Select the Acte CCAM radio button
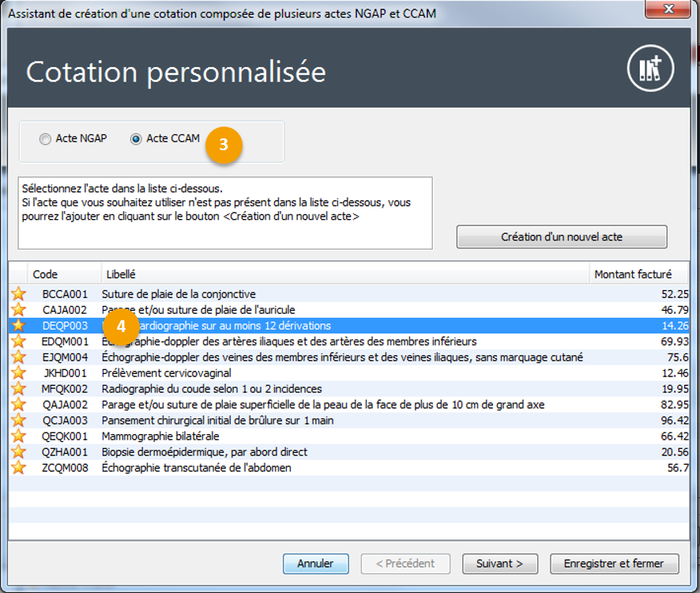Screen dimensions: 700x593 (x=136, y=139)
